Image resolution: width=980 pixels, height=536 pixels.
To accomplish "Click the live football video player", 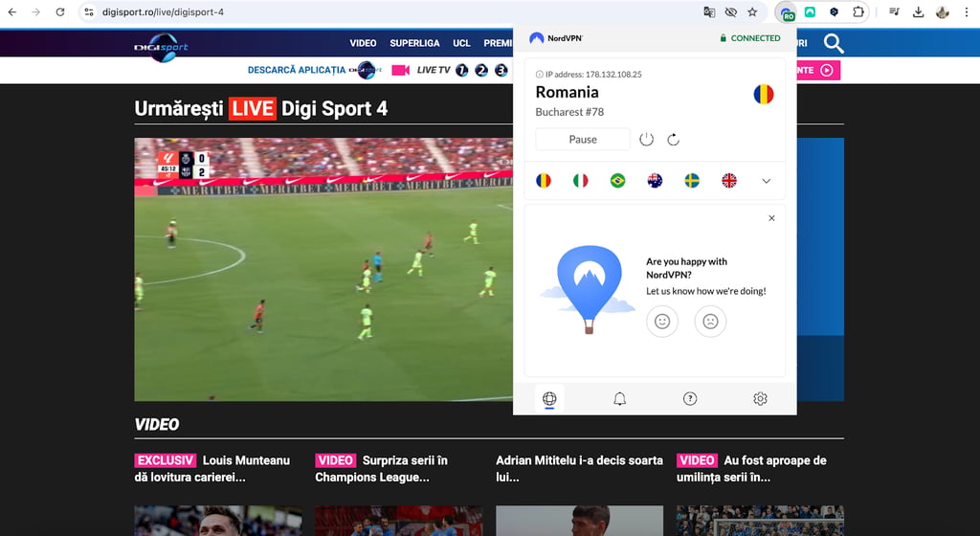I will [x=323, y=269].
